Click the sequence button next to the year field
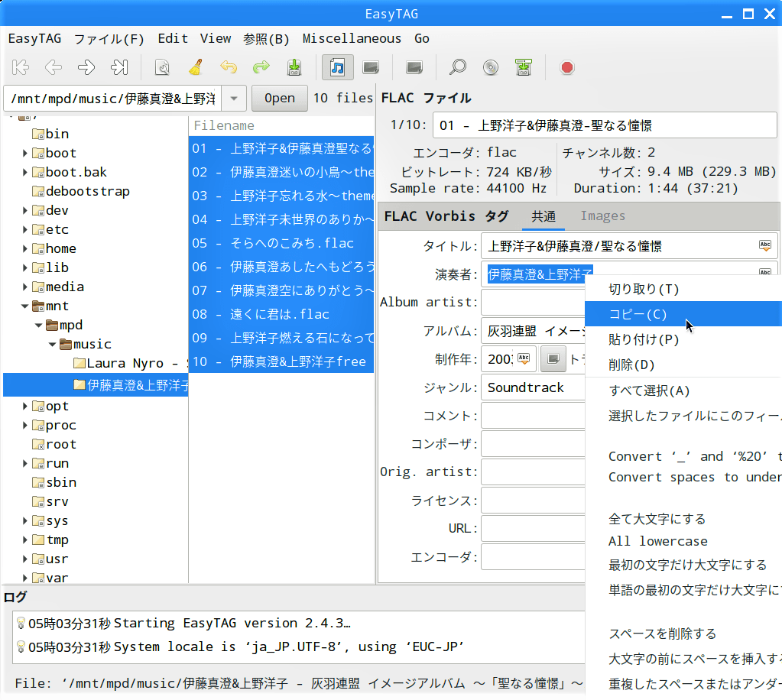 [x=553, y=359]
